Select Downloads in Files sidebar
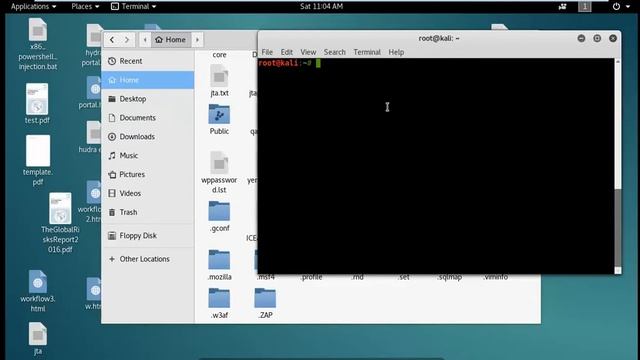 pyautogui.click(x=148, y=137)
